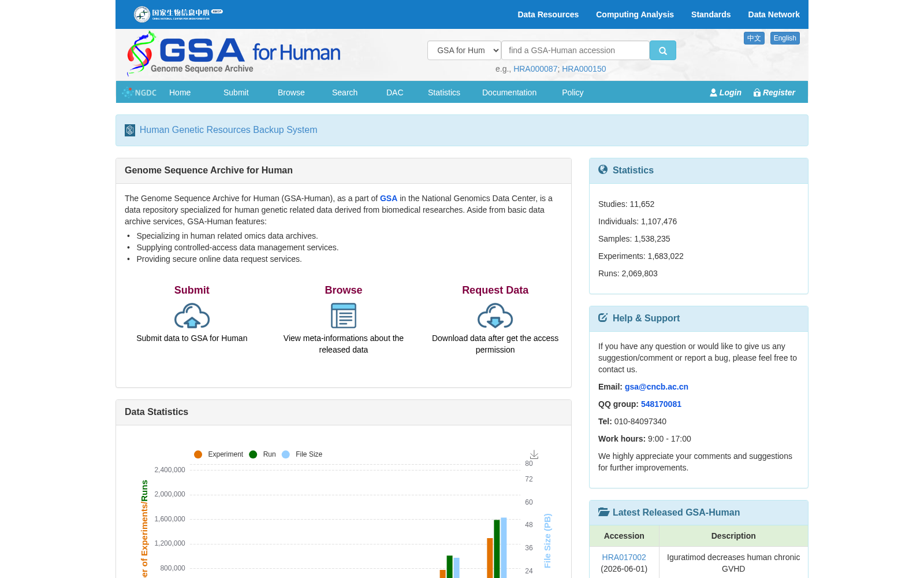This screenshot has width=924, height=578.
Task: Open the GSA for Human database dropdown
Action: (464, 50)
